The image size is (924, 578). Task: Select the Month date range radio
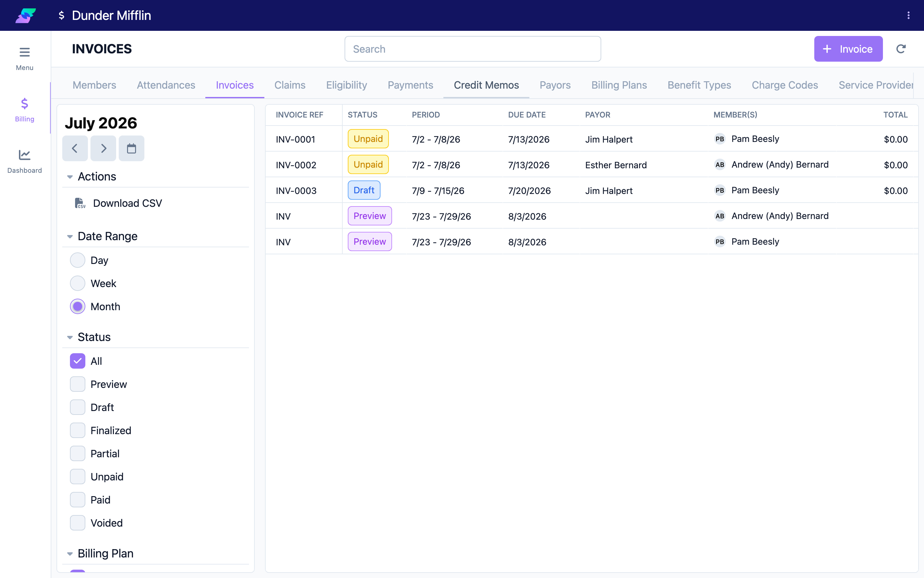(78, 307)
